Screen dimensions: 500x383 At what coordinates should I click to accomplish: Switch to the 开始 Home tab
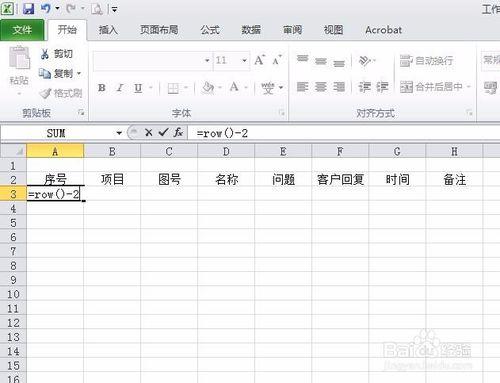coord(67,30)
